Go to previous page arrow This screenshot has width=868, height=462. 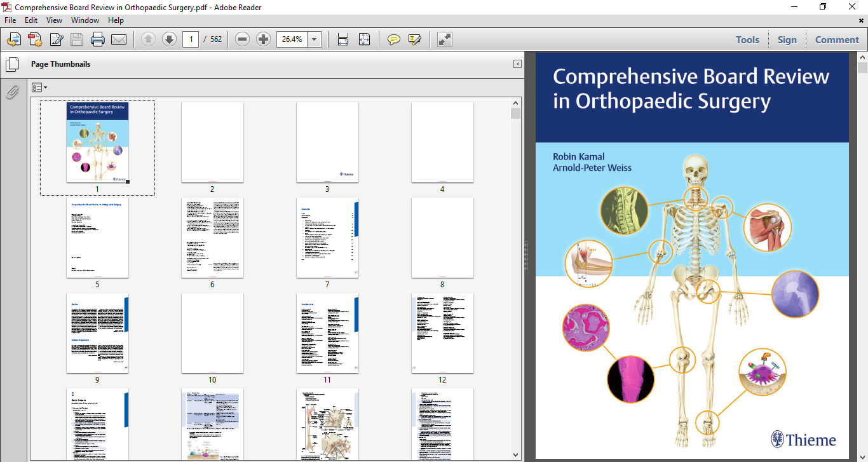tap(148, 39)
